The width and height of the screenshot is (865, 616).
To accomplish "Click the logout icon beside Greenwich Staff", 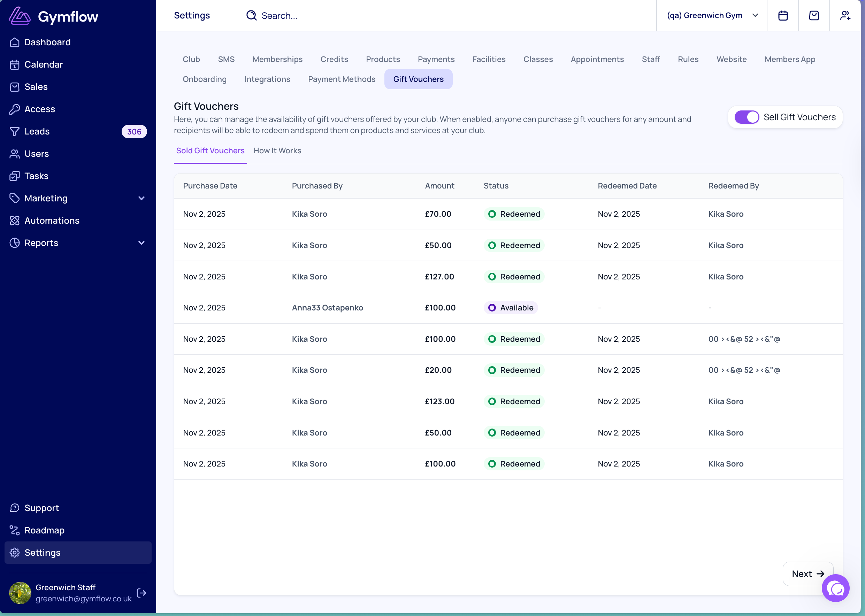I will click(x=141, y=593).
